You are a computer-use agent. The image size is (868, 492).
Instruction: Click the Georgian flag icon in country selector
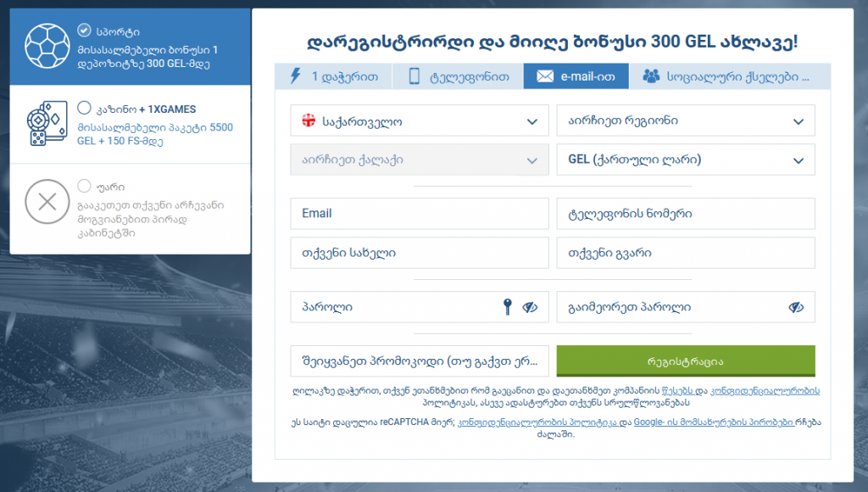309,121
